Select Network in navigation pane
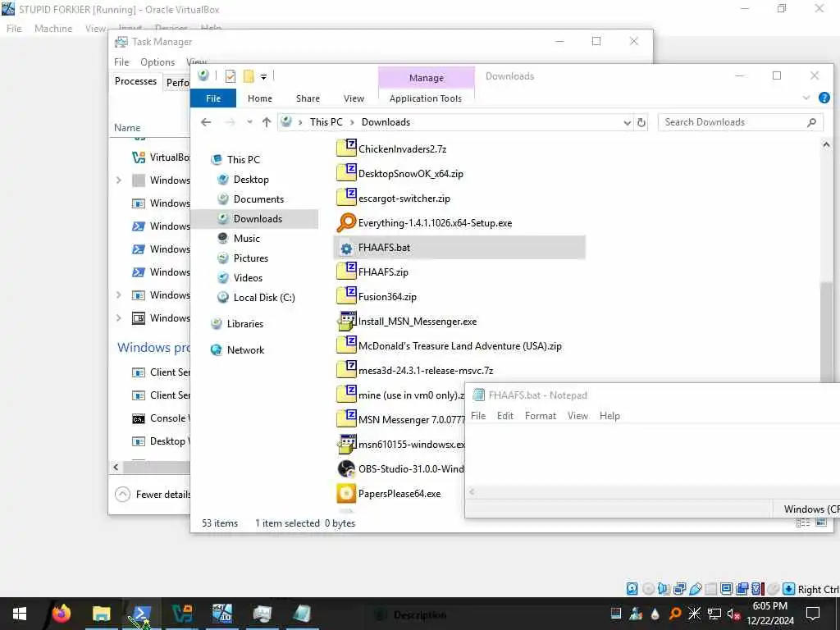840x630 pixels. coord(245,349)
